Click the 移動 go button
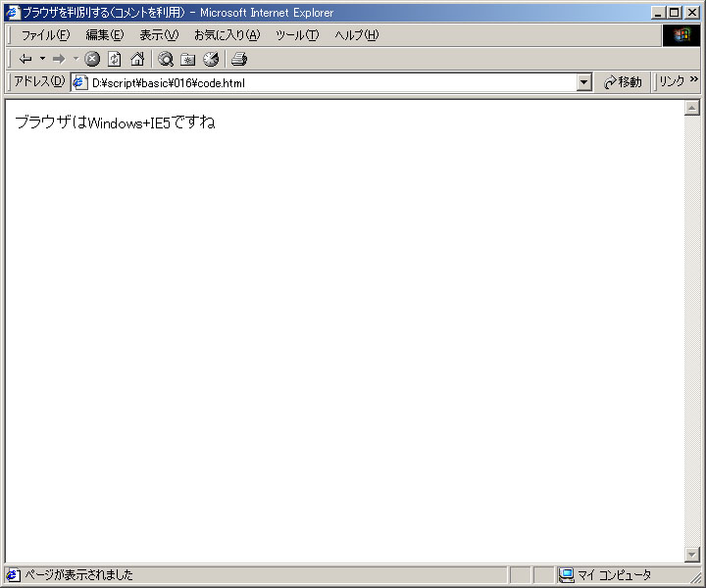 click(x=624, y=82)
